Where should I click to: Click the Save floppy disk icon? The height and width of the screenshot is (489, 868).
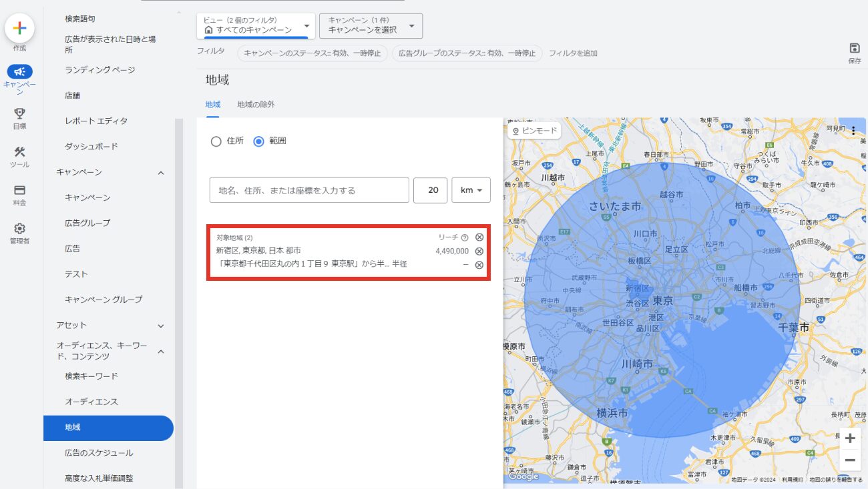tap(854, 48)
